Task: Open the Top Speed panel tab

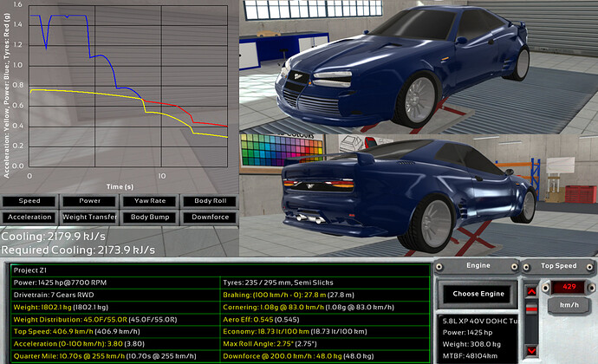Action: point(559,266)
